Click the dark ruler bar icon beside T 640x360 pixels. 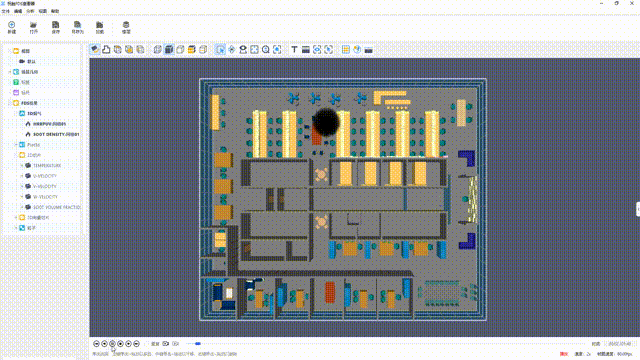(x=306, y=49)
